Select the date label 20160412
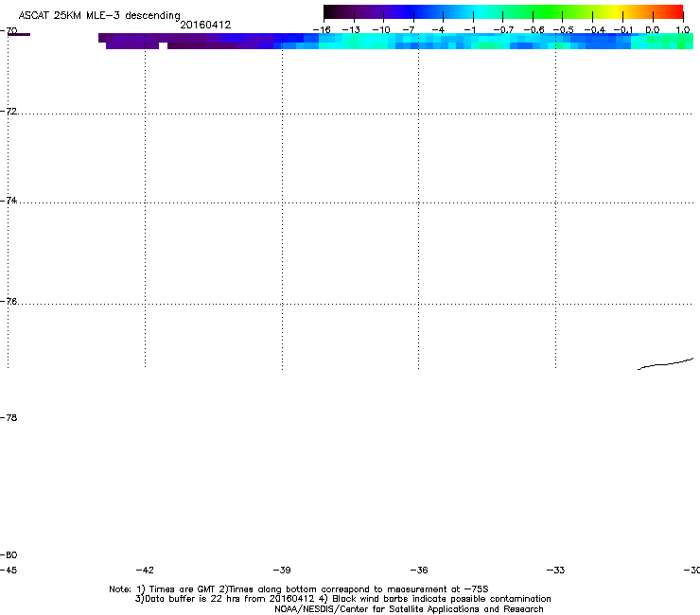The height and width of the screenshot is (615, 700). click(x=205, y=25)
